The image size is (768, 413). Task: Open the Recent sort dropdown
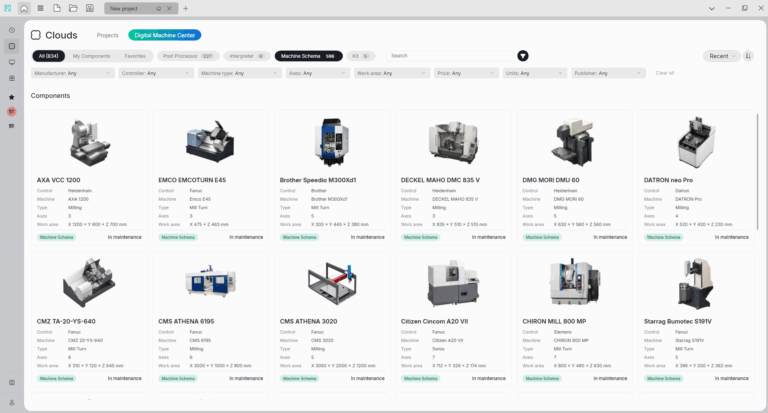pos(721,56)
